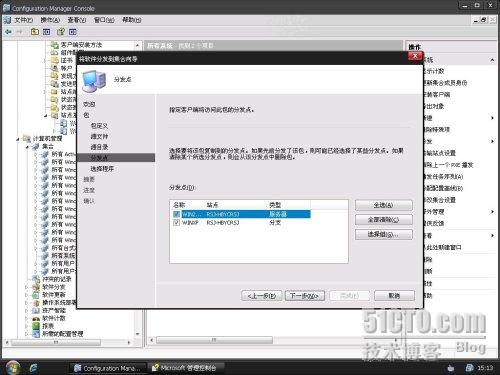Select the 软件更新 node icon
Image resolution: width=500 pixels, height=375 pixels.
[36, 295]
